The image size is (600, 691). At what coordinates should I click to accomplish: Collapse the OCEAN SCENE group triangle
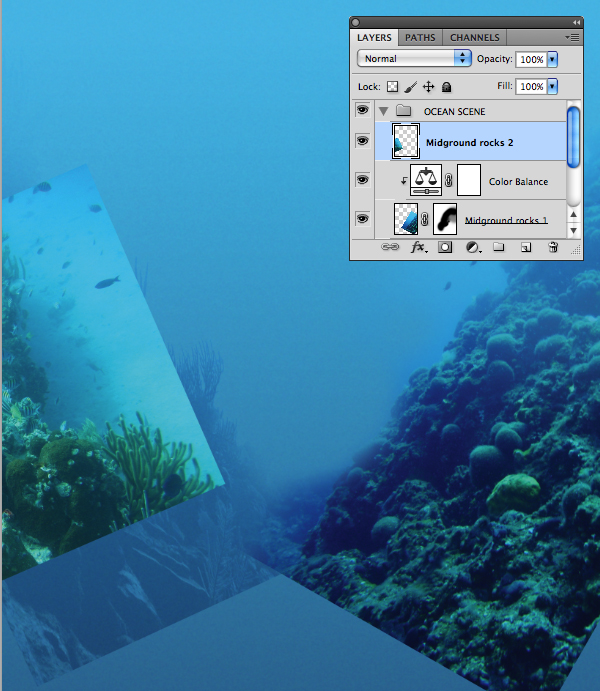384,111
